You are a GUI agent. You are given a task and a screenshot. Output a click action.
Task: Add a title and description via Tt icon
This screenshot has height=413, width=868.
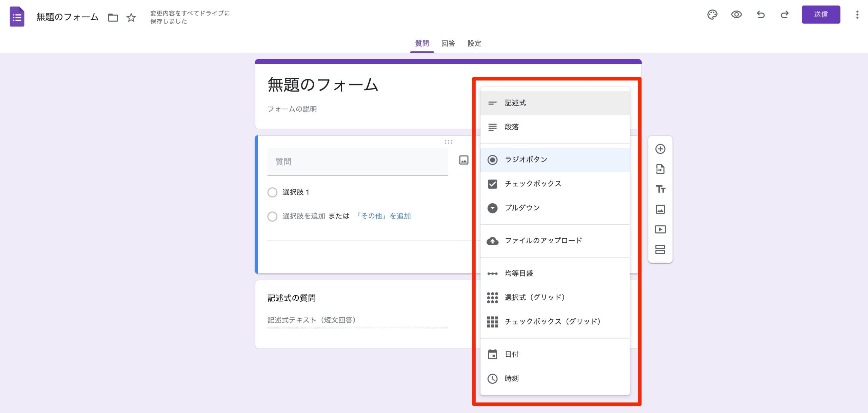pos(660,190)
